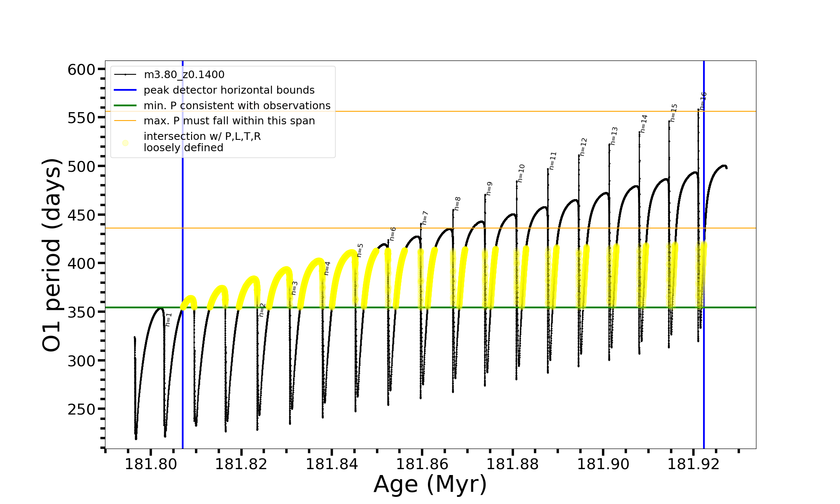The width and height of the screenshot is (840, 504).
Task: Click the blue line legend swatch
Action: [x=125, y=90]
